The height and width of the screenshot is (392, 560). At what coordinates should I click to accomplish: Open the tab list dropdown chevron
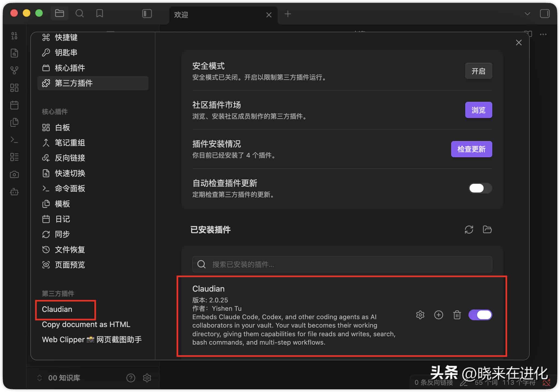[527, 14]
